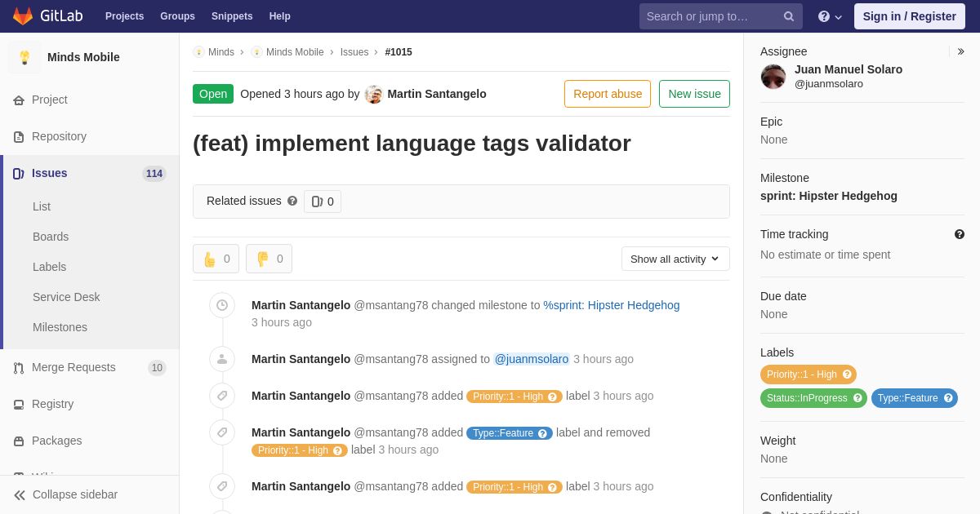Image resolution: width=980 pixels, height=514 pixels.
Task: Open Projects in the top navigation
Action: (x=124, y=16)
